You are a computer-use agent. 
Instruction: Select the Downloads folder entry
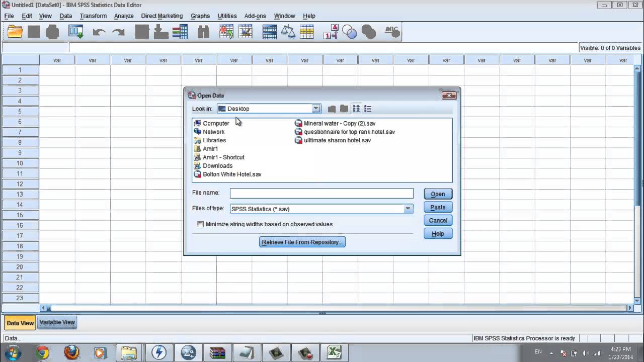(x=213, y=166)
